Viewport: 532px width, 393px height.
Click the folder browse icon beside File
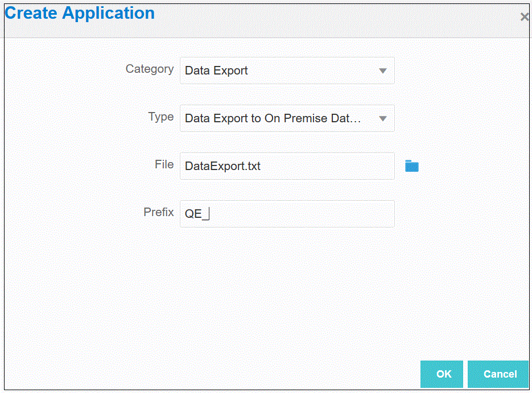(411, 166)
